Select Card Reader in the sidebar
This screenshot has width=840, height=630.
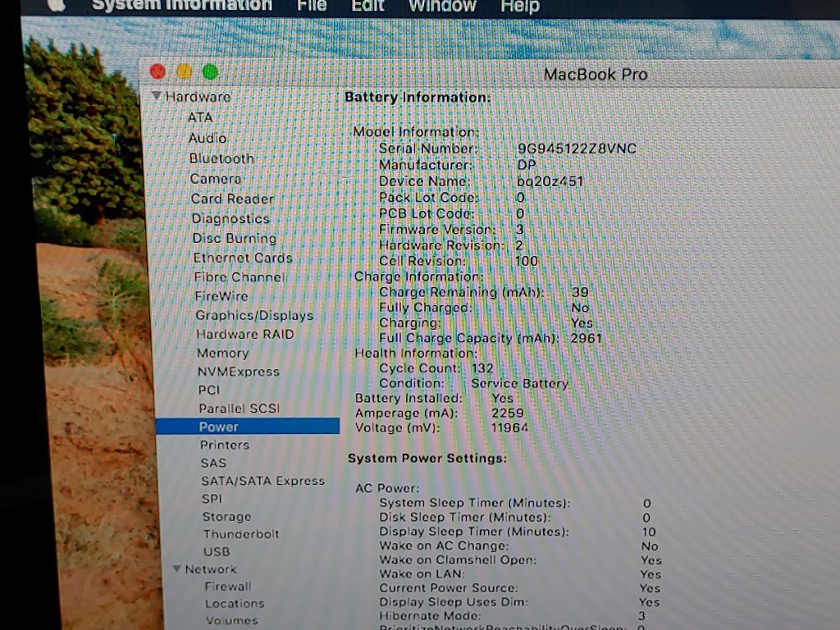(x=232, y=199)
